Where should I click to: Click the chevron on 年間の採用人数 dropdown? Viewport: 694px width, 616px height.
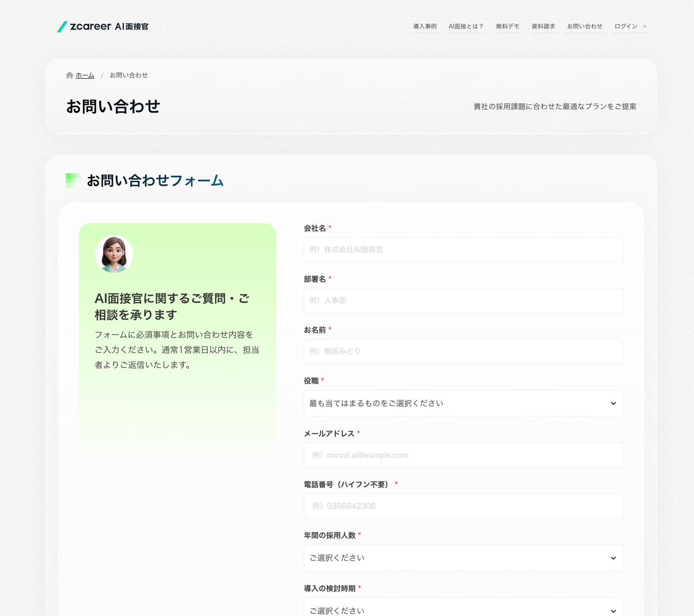pyautogui.click(x=613, y=558)
